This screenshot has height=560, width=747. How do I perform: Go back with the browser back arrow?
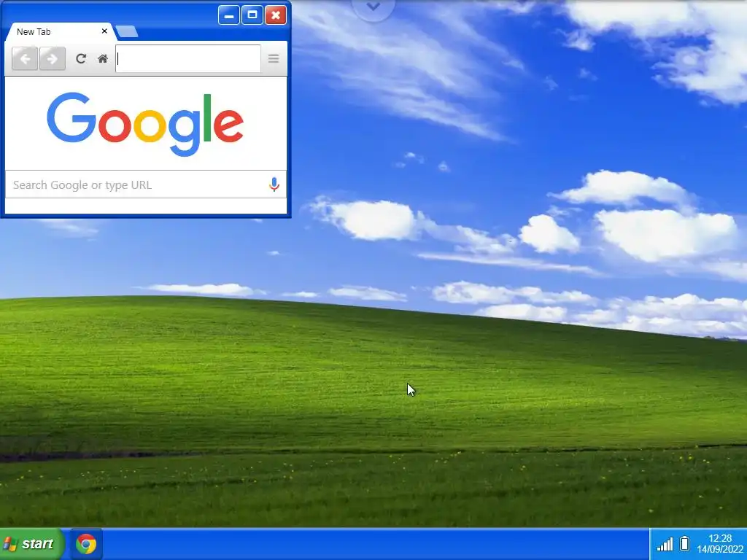[25, 58]
